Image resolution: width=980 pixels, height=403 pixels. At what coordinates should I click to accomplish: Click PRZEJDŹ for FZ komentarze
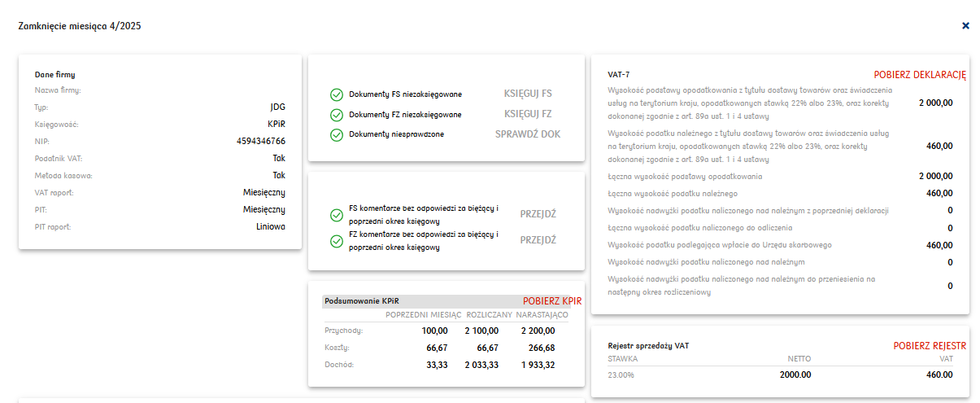(538, 240)
